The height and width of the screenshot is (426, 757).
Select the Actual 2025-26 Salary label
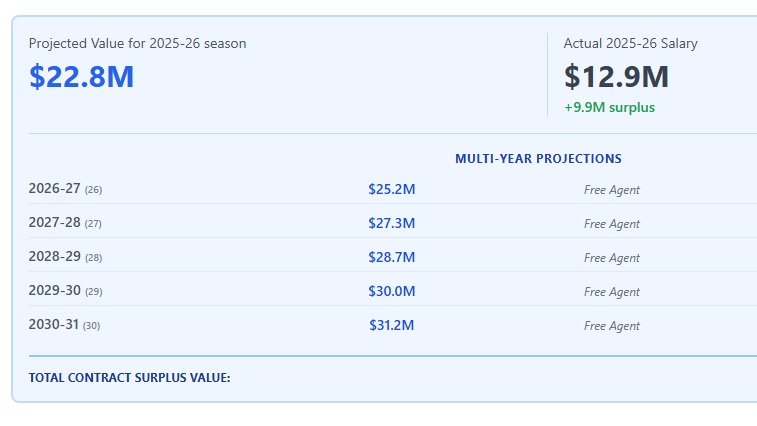pyautogui.click(x=630, y=43)
